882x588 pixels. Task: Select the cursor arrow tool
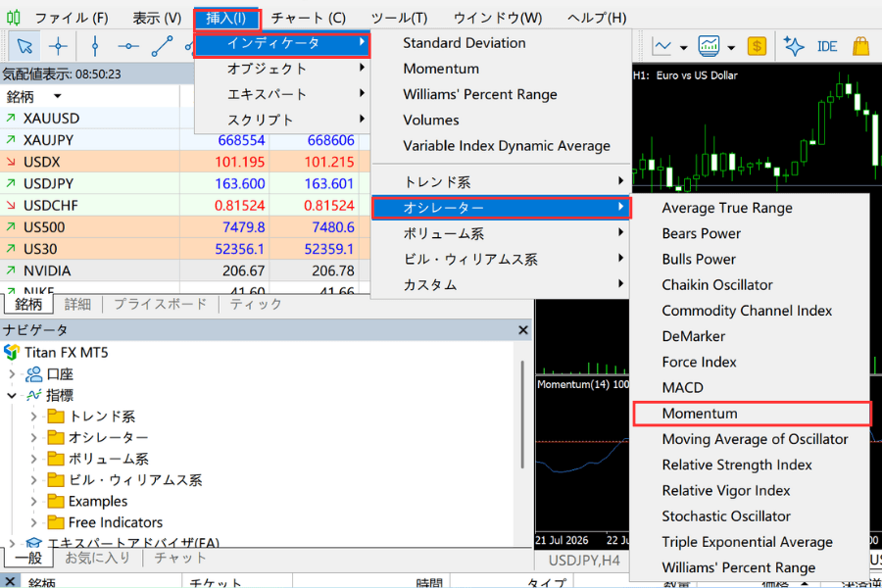pos(24,46)
